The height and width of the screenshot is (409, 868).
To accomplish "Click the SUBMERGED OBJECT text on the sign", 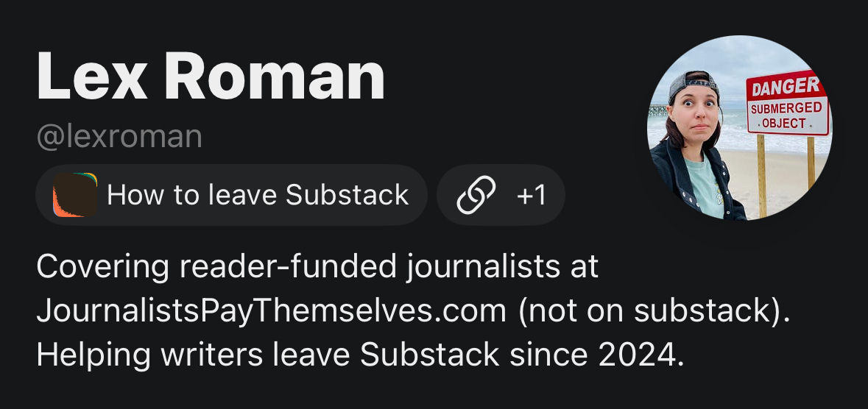I will click(x=788, y=116).
